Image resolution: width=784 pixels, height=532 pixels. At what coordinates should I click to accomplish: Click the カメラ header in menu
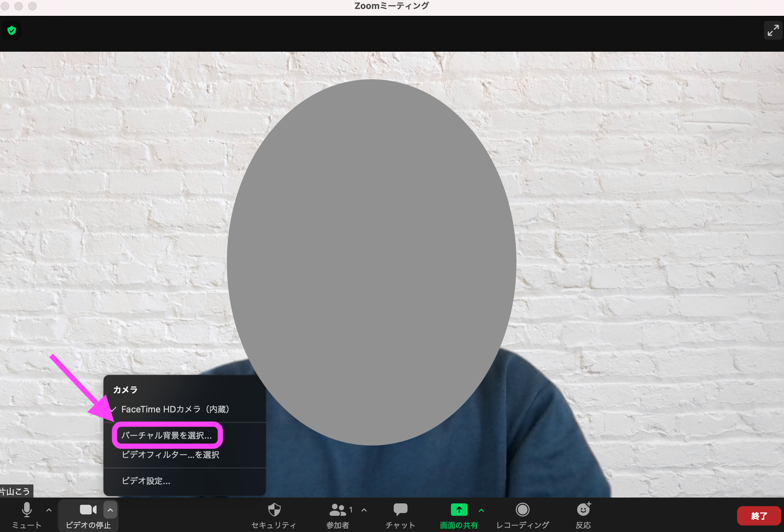125,390
